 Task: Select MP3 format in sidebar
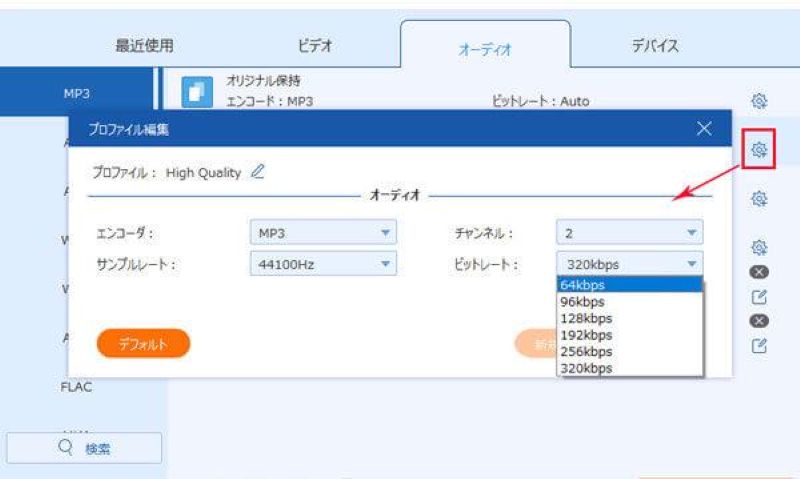pos(77,93)
